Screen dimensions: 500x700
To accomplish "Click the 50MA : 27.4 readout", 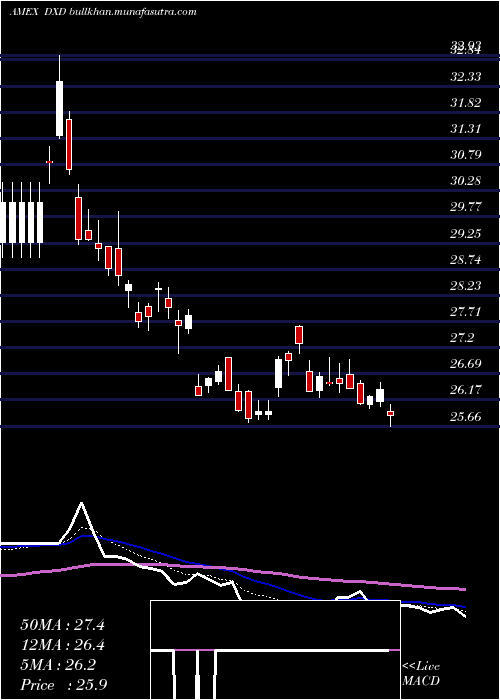I will pos(62,625).
